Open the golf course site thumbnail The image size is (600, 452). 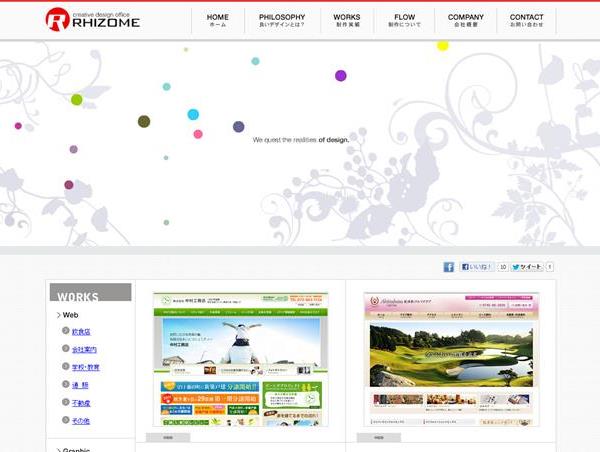(x=452, y=359)
